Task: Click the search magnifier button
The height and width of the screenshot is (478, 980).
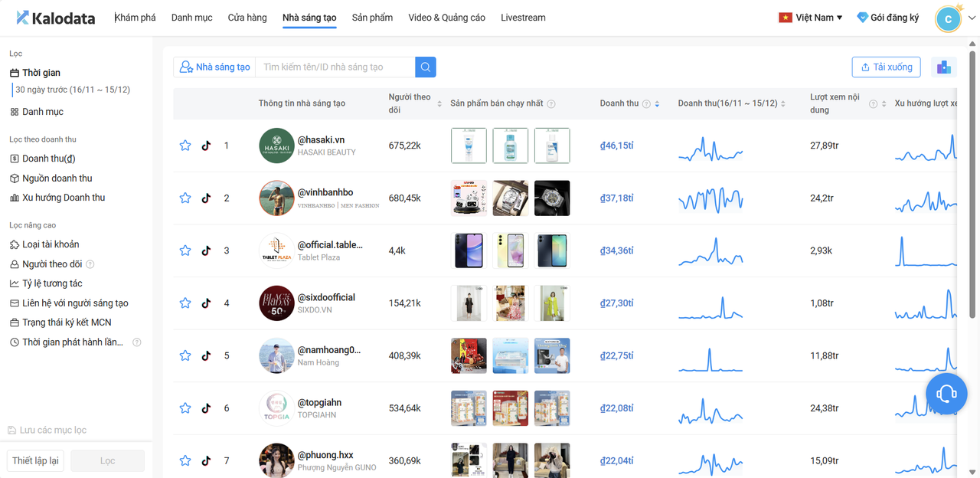Action: click(426, 67)
